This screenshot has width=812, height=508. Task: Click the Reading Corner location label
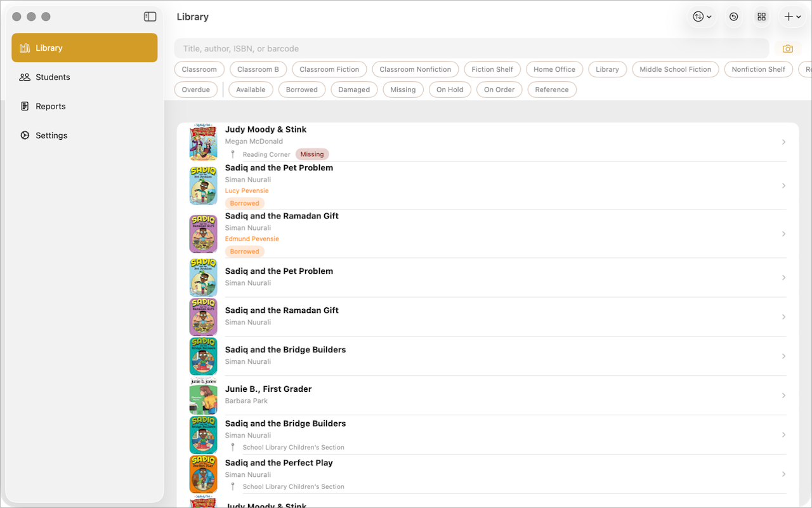[x=266, y=154]
